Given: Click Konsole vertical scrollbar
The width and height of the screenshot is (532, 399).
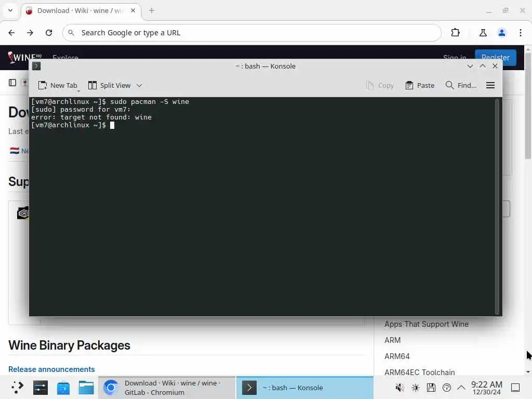Looking at the screenshot, I should pos(497,206).
